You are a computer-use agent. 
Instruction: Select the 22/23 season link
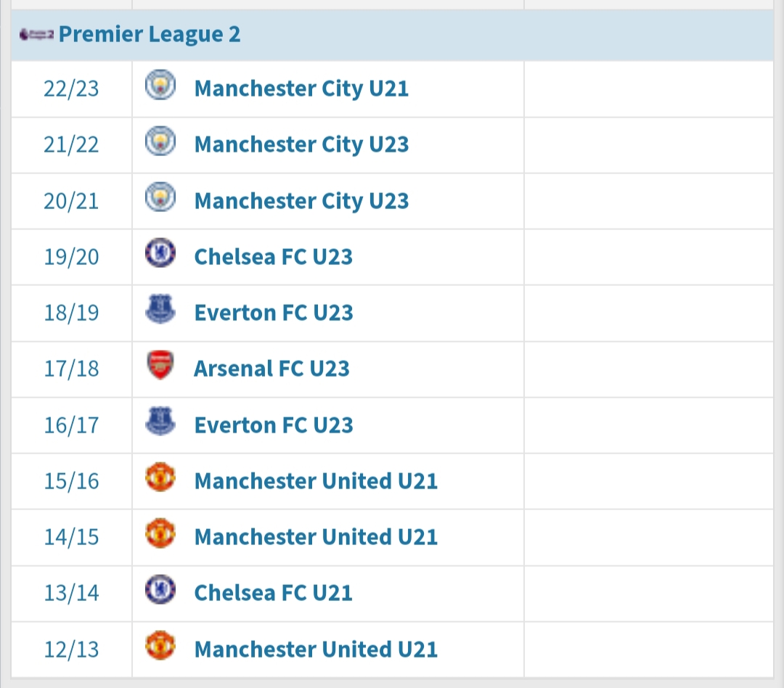[71, 89]
